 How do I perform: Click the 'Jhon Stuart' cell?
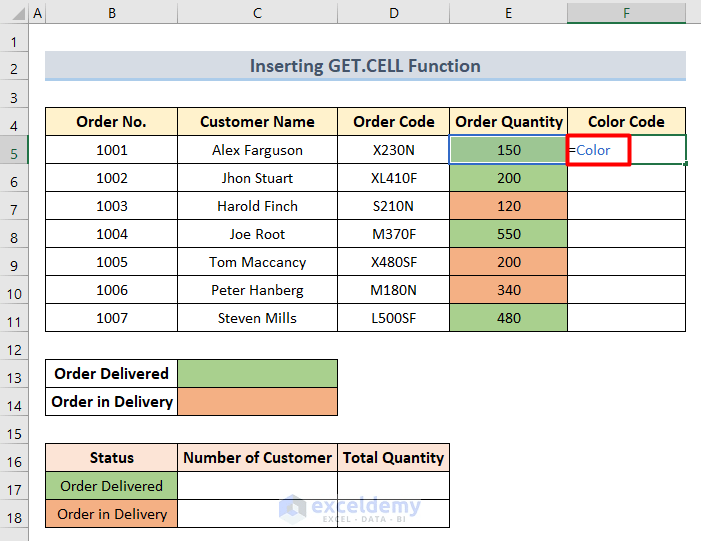click(x=257, y=178)
